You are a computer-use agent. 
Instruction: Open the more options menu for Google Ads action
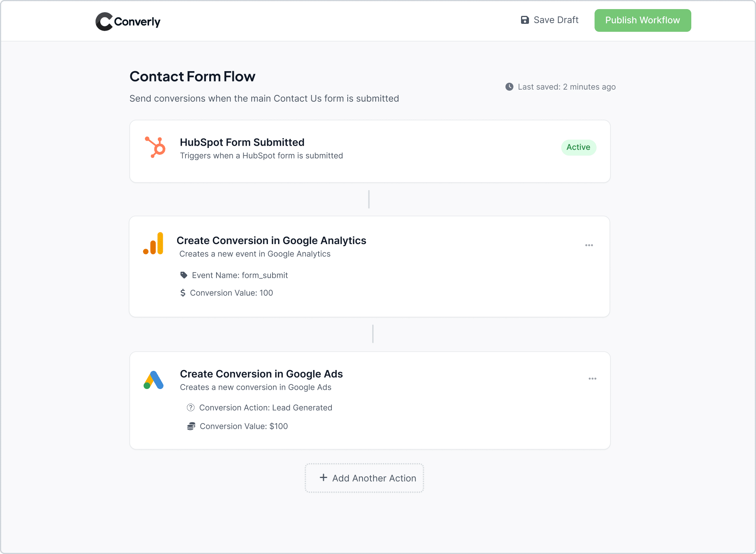click(x=592, y=378)
